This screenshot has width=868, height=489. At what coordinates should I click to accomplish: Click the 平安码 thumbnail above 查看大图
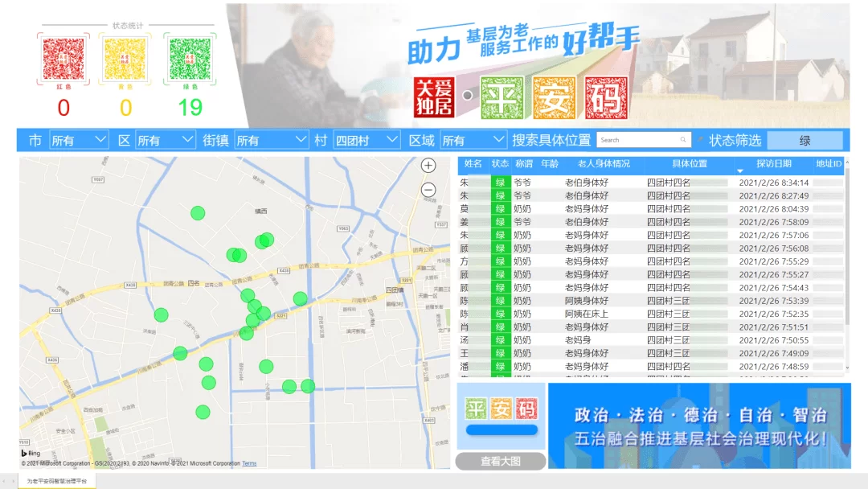(x=501, y=409)
